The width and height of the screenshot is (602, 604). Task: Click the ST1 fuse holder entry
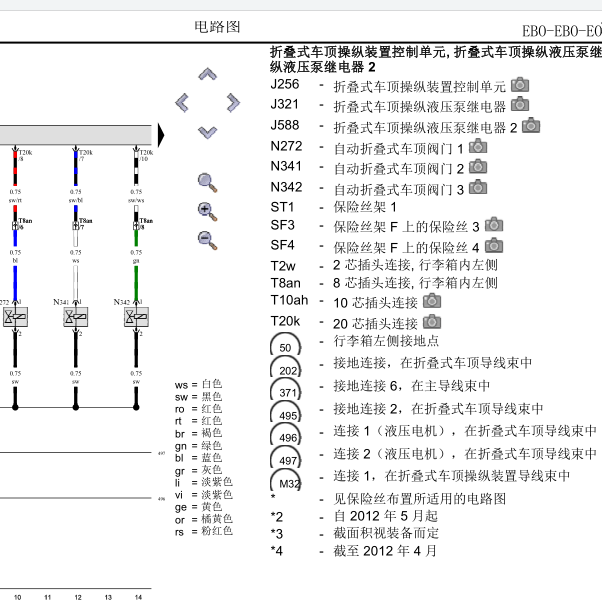pos(334,207)
